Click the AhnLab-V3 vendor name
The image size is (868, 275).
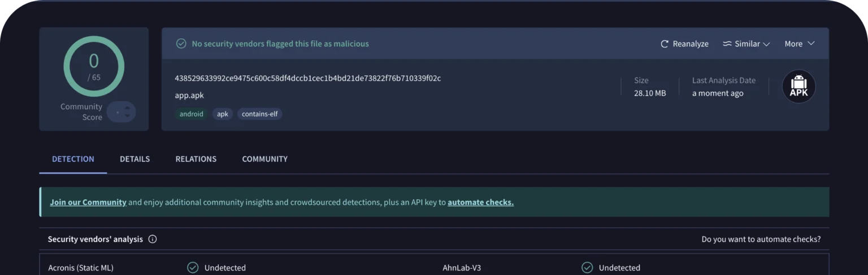pos(462,268)
